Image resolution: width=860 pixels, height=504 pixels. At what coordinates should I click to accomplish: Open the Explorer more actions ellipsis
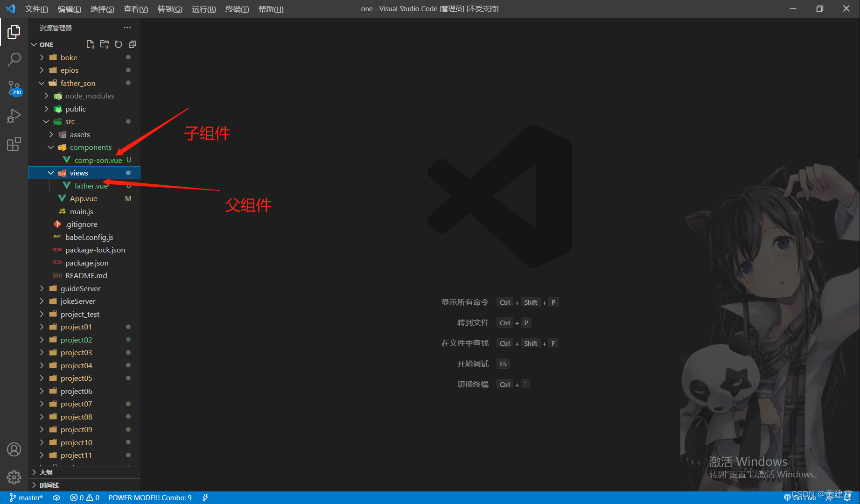coord(127,28)
